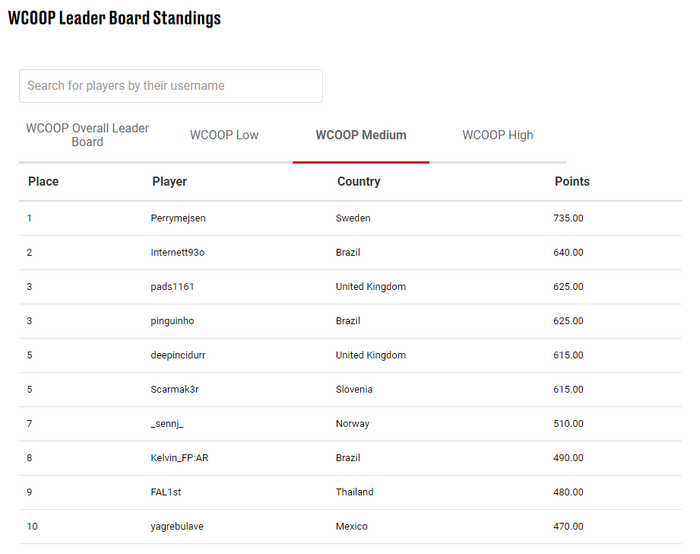Screen dimensions: 700x554
Task: Select the WCOOP Medium tab
Action: [361, 135]
